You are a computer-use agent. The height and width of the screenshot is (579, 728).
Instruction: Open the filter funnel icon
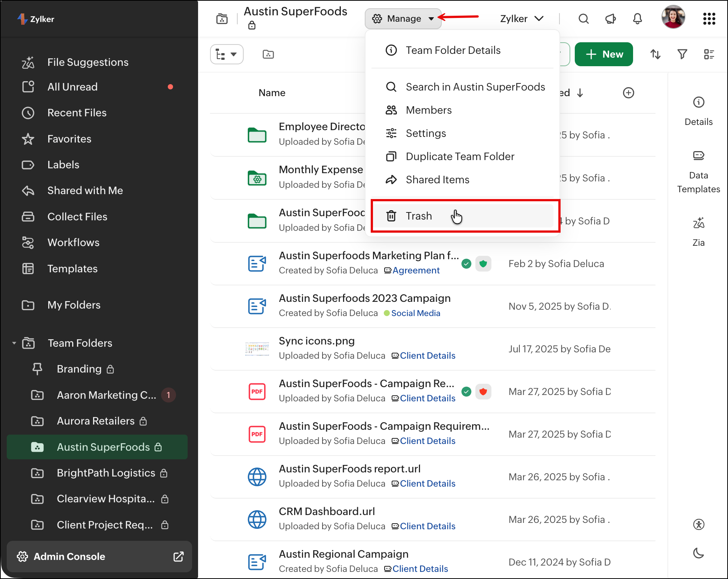coord(682,55)
